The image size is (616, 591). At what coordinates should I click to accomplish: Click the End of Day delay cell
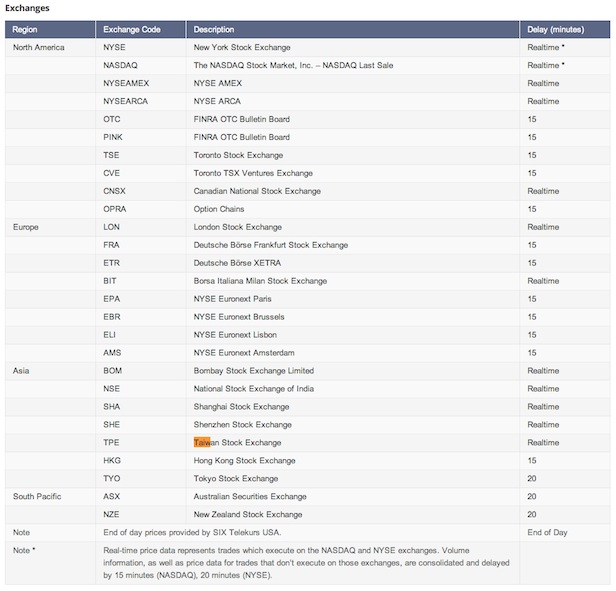547,532
